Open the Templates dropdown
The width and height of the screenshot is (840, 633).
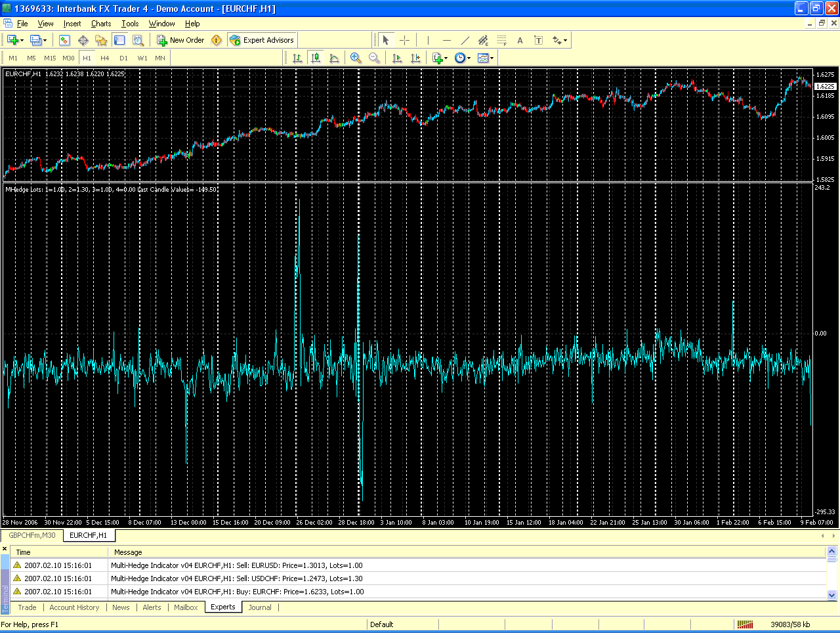484,58
